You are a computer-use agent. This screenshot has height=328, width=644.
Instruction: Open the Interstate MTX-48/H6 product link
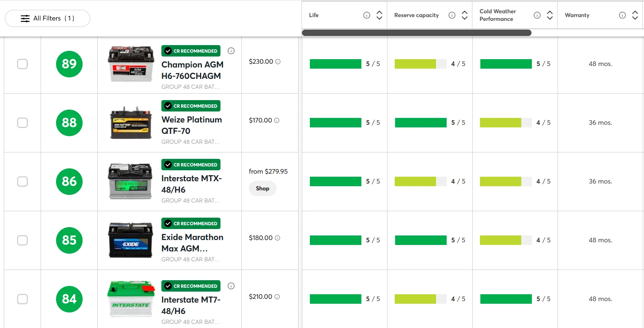click(192, 184)
